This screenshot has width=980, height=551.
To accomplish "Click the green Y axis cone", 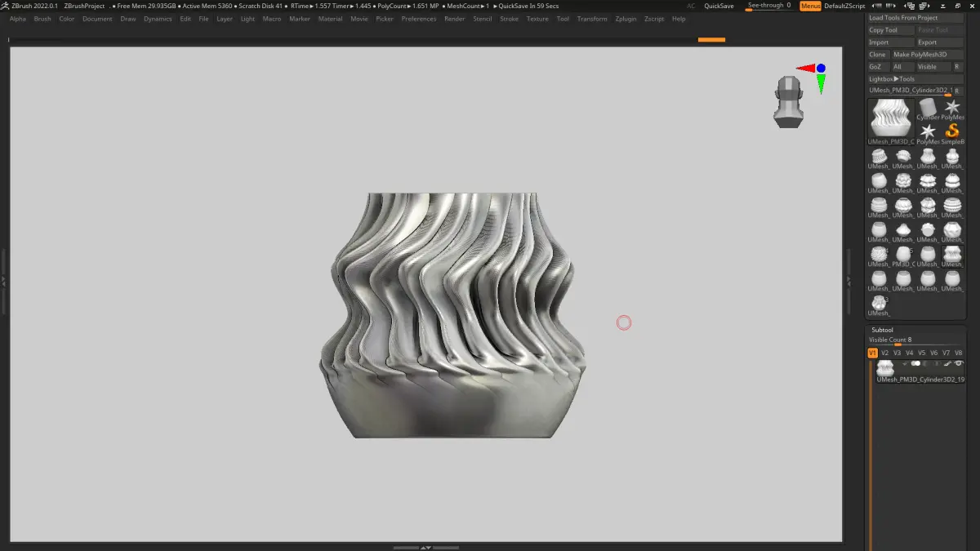I will 821,83.
